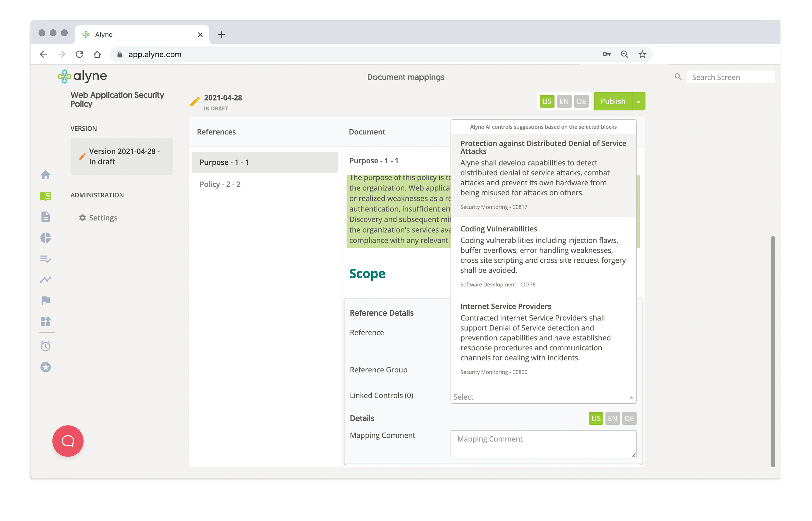
Task: Choose the Coding Vulnerabilities control suggestion
Action: 543,255
